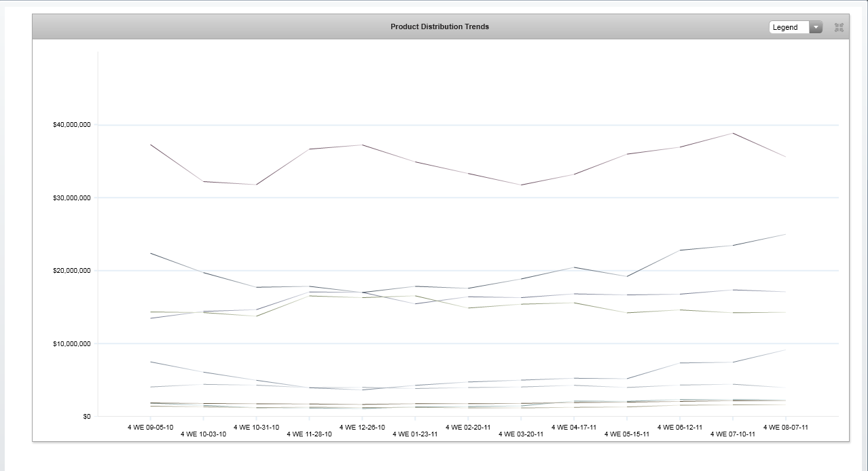This screenshot has height=471, width=868.
Task: Click the 4 WE 10-31-10 period label
Action: 256,428
